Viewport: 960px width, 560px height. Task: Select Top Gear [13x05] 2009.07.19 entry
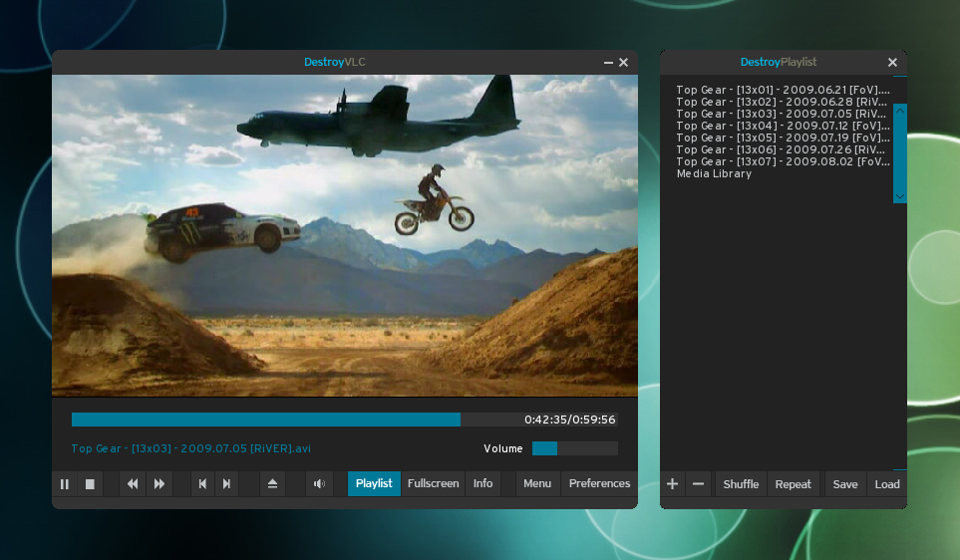[784, 138]
